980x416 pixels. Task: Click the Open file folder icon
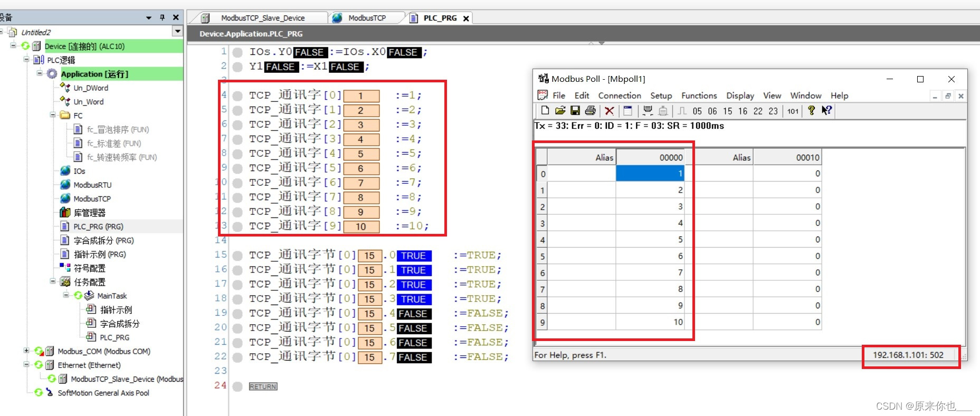pyautogui.click(x=560, y=110)
